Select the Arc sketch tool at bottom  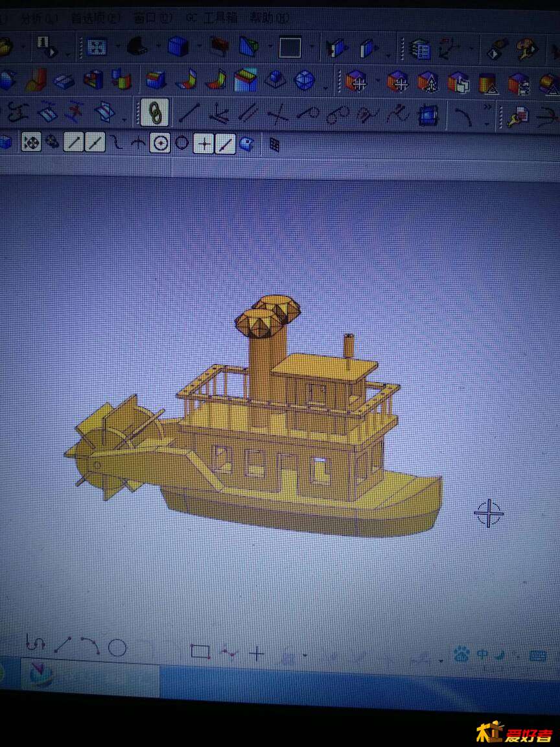[90, 646]
